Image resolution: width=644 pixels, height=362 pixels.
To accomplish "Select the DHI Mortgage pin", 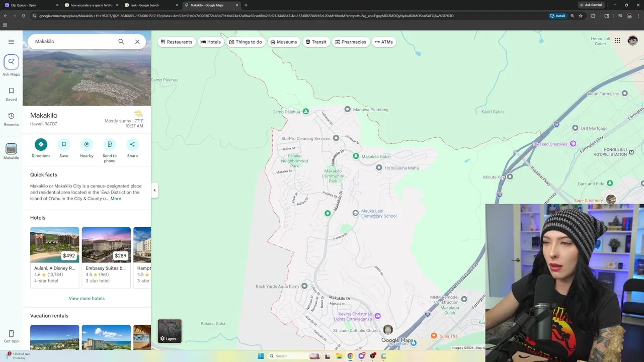I will point(575,128).
